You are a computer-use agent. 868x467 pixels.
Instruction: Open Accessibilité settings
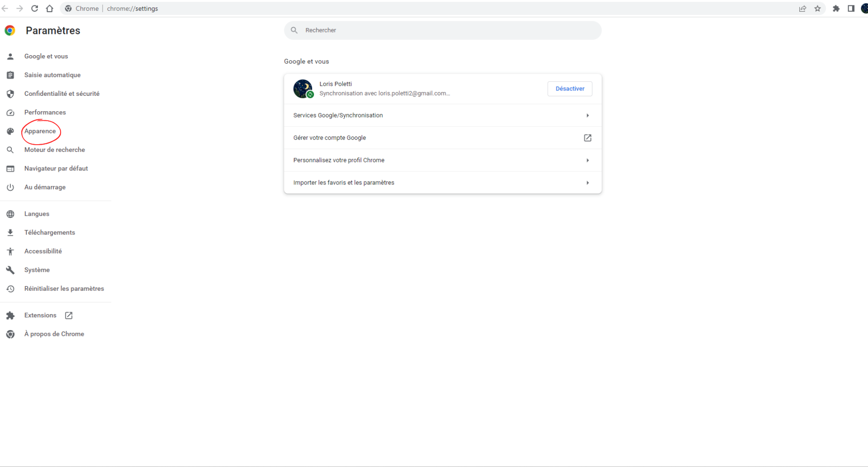[43, 251]
